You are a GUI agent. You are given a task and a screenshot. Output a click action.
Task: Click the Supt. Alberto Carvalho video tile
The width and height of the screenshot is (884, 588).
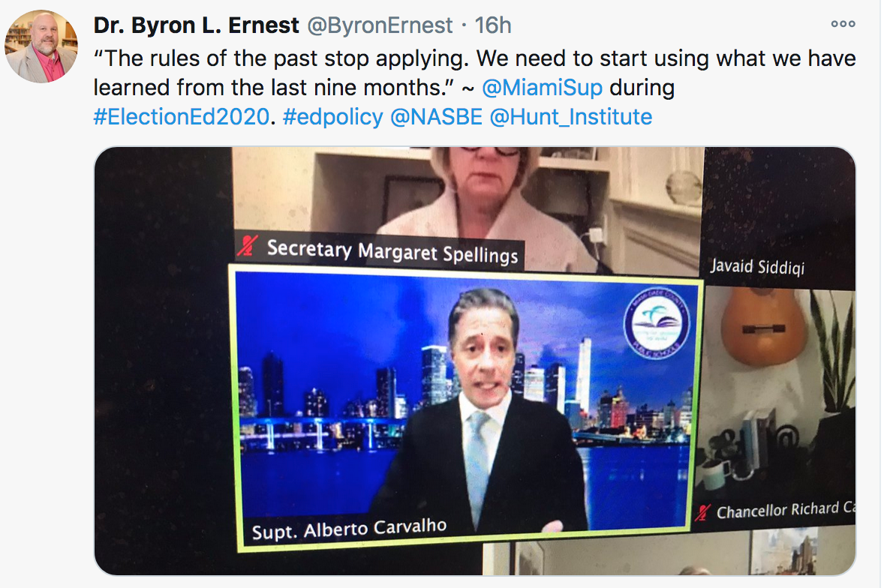465,408
